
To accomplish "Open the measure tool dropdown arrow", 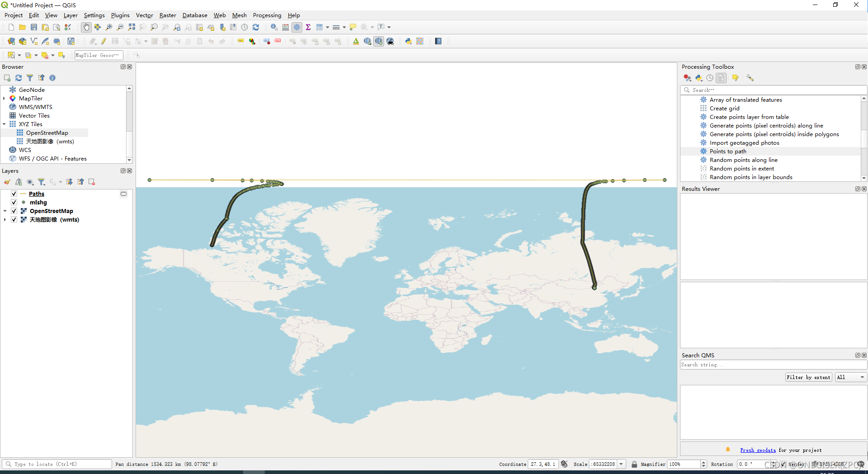I will point(344,27).
